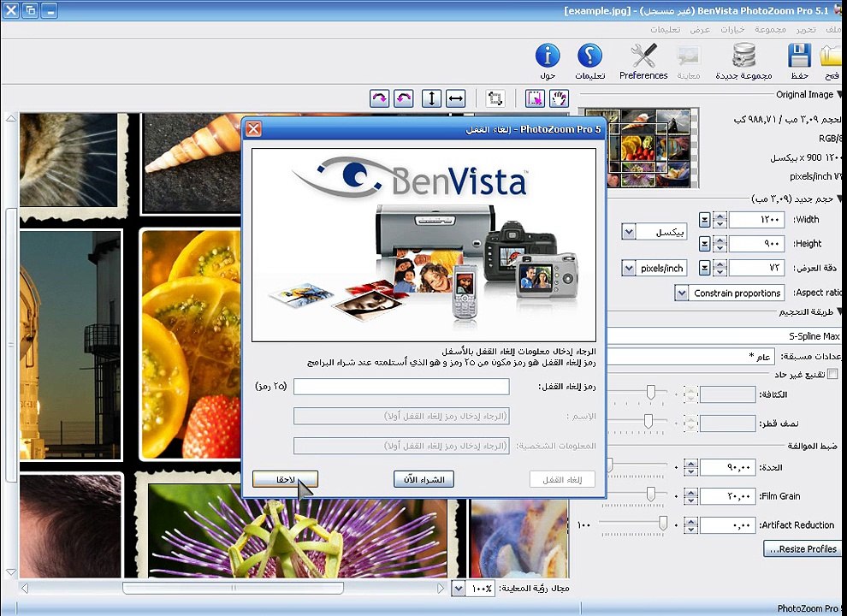This screenshot has height=616, width=847.
Task: Open the Batch (مجموعة) menu
Action: click(x=770, y=29)
